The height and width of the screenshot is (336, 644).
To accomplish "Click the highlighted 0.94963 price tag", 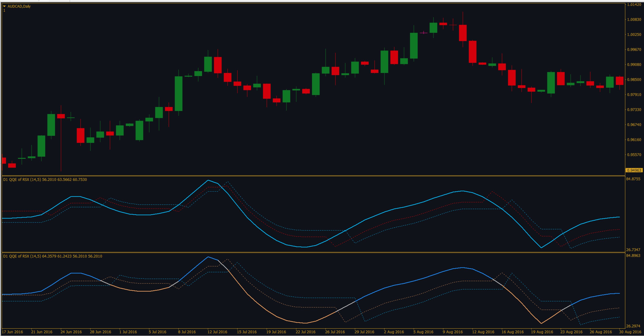I will tap(634, 170).
